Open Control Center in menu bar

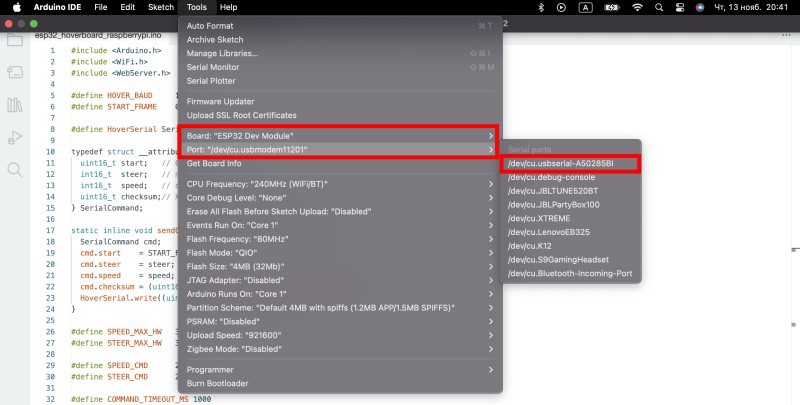tap(680, 7)
